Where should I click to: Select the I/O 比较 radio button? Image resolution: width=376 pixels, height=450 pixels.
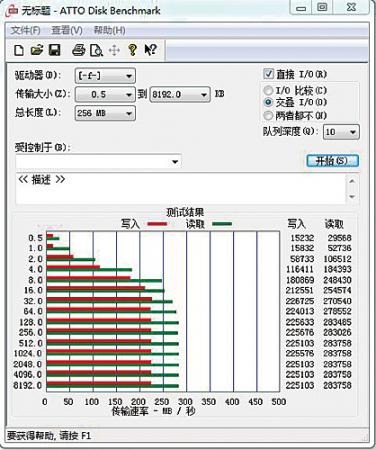pos(268,90)
